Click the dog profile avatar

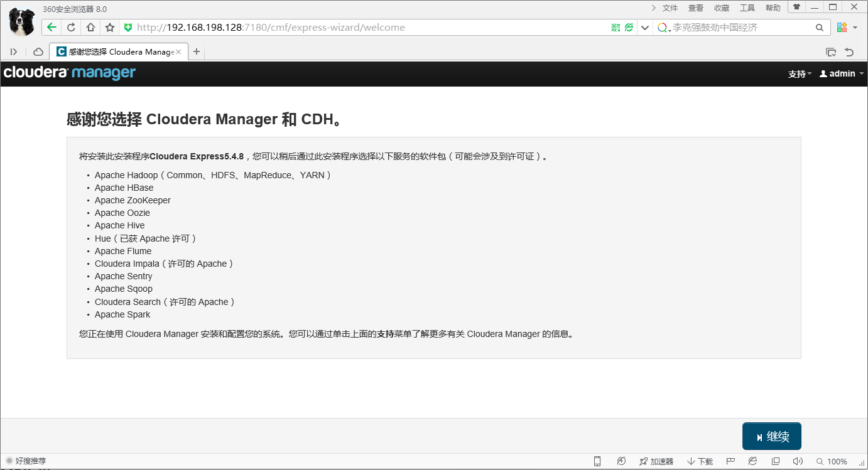22,22
